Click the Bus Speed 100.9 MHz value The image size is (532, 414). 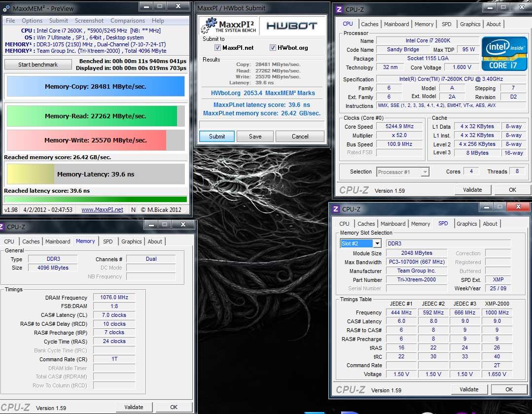[399, 144]
